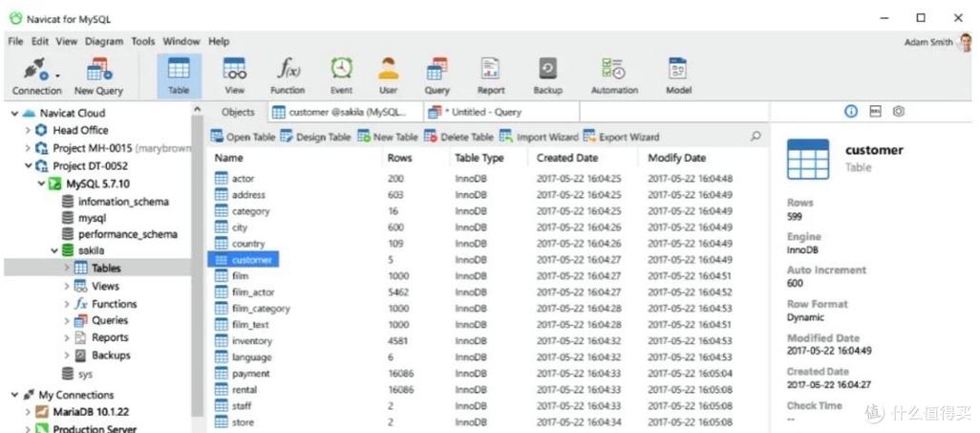
Task: Open the Edit menu
Action: tap(40, 41)
